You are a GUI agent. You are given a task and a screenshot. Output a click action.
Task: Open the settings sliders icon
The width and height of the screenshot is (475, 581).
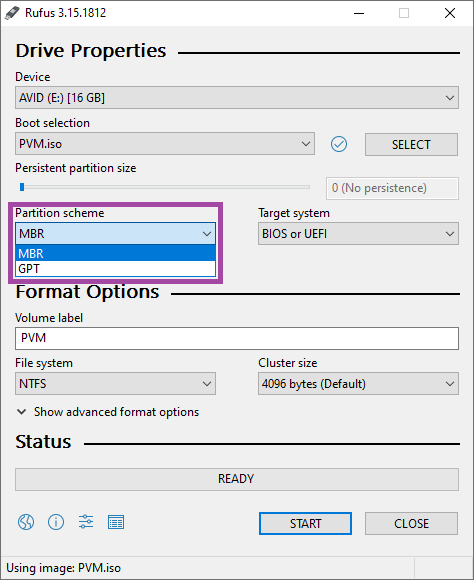(x=86, y=522)
